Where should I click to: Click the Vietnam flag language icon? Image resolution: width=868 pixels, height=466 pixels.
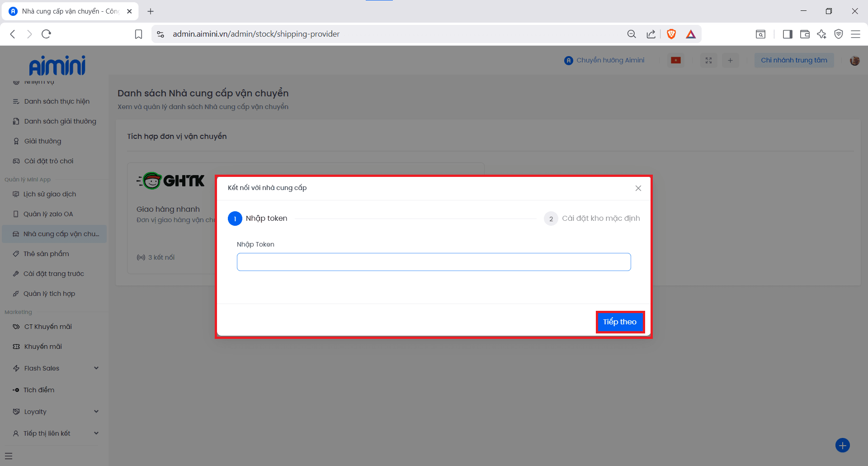point(676,60)
